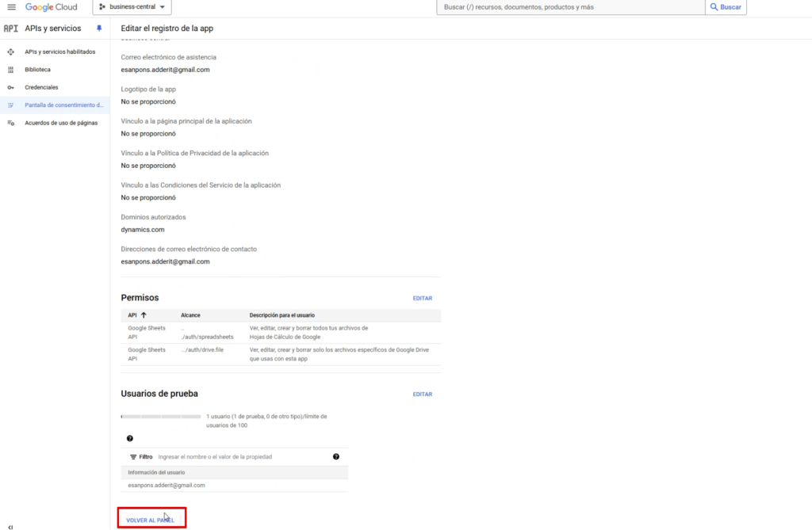812x530 pixels.
Task: Open APIs y servicios habilitados
Action: click(x=60, y=51)
